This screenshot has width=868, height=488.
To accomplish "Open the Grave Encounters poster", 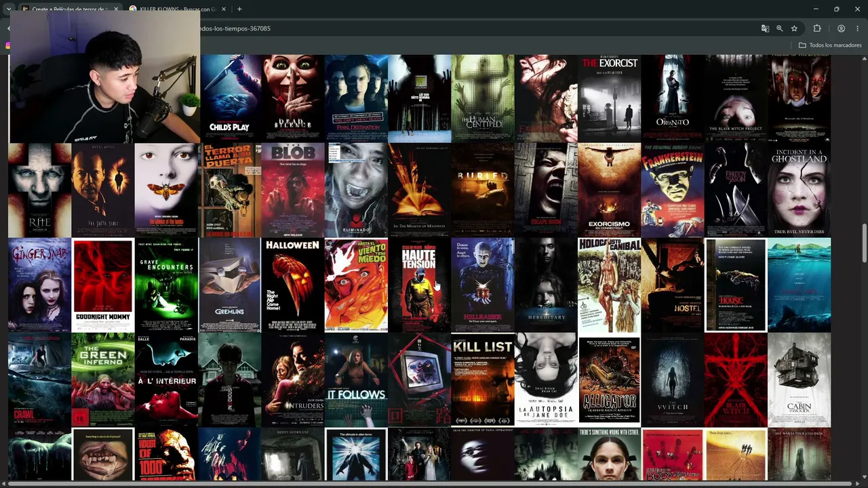I will click(166, 285).
